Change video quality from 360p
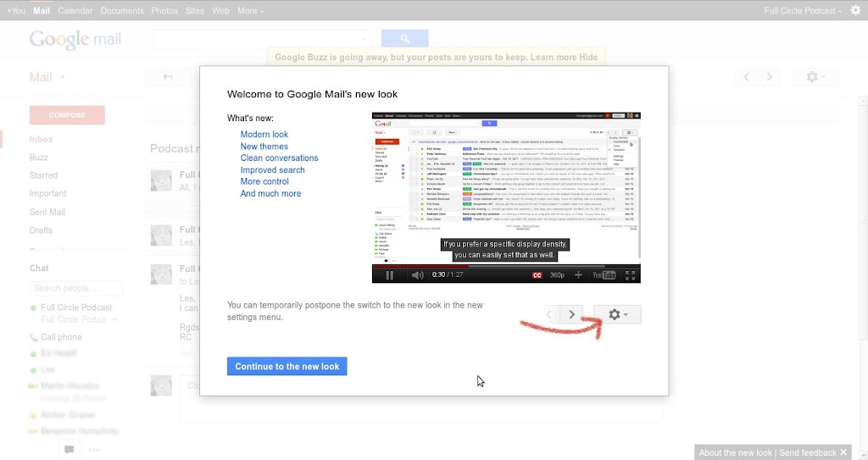Screen dimensions: 868x460 click(x=557, y=275)
